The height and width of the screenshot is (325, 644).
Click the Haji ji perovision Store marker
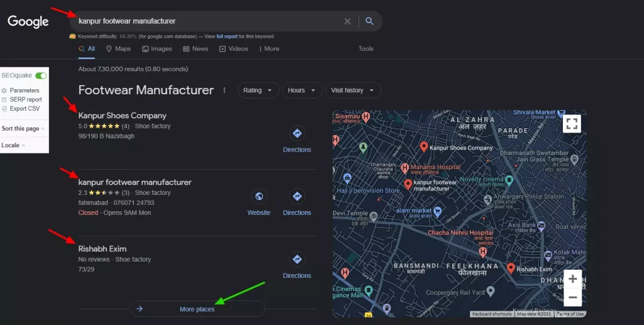pyautogui.click(x=347, y=178)
